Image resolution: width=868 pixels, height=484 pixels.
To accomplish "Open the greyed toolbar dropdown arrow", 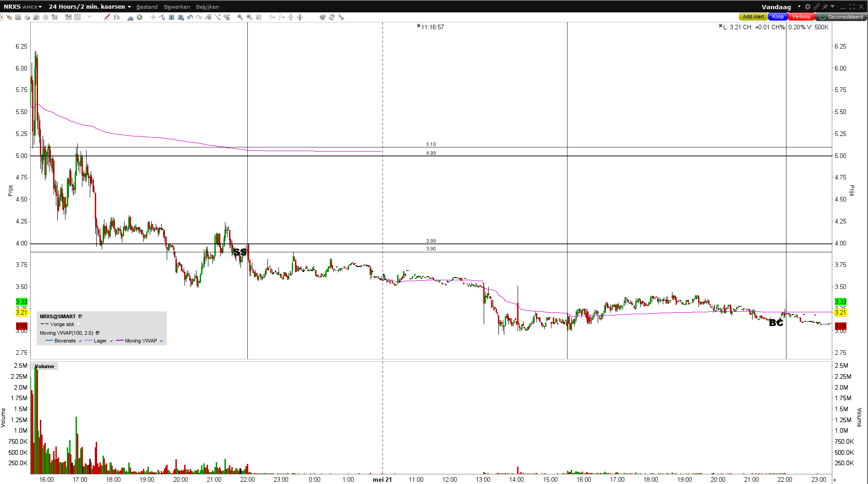I will click(89, 17).
